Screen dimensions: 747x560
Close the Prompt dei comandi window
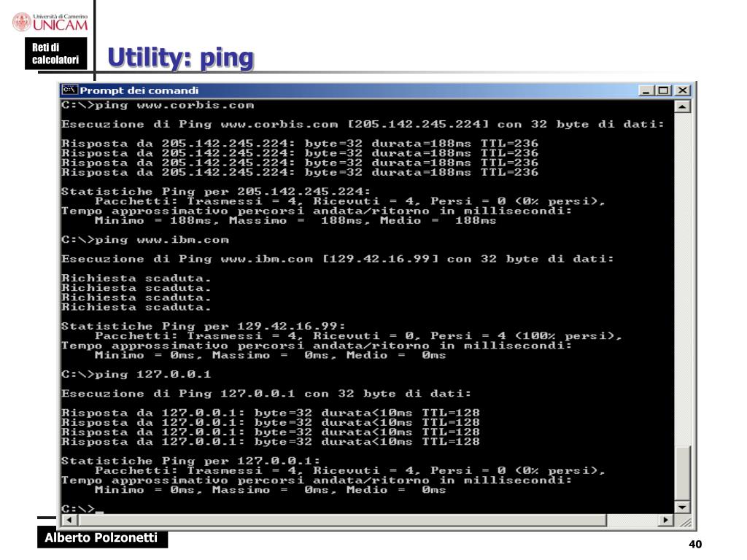coord(683,90)
